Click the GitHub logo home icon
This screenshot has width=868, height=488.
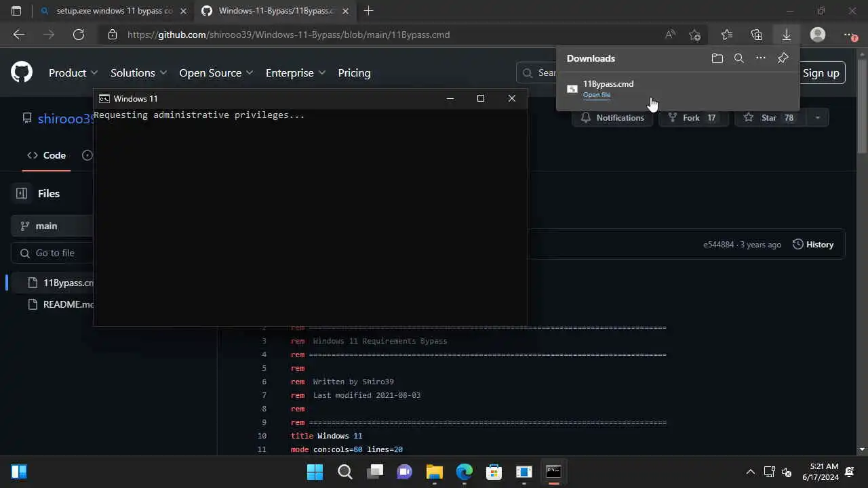click(22, 73)
